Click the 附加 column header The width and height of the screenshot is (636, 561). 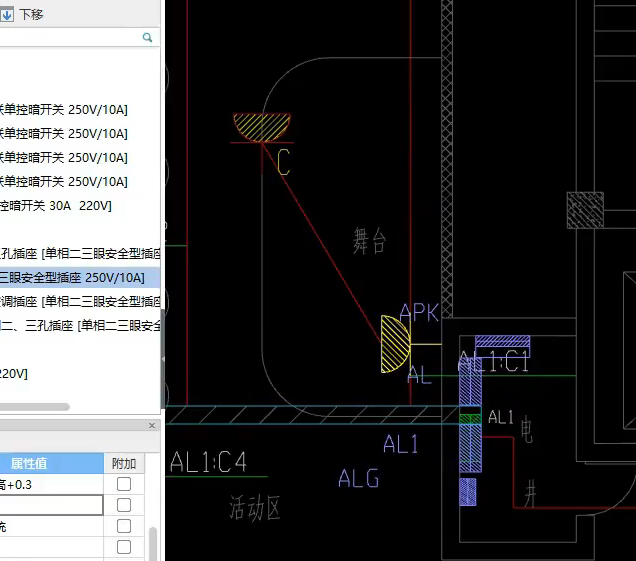pyautogui.click(x=124, y=463)
